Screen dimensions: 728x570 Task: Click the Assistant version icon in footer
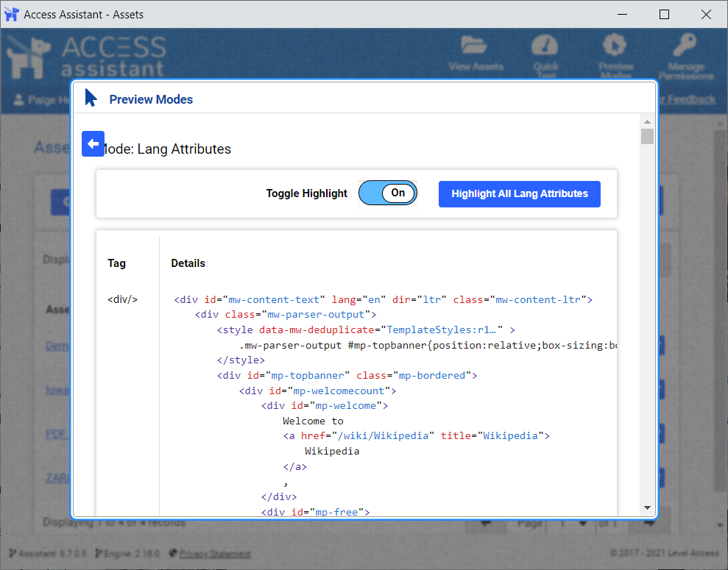(x=13, y=553)
